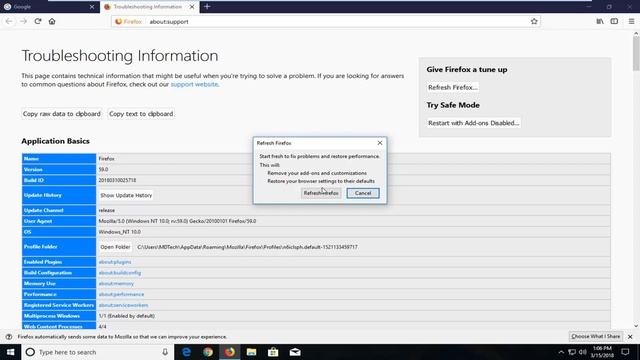Click the Firefox identity icon in the URL bar
The image size is (640, 360).
(128, 22)
